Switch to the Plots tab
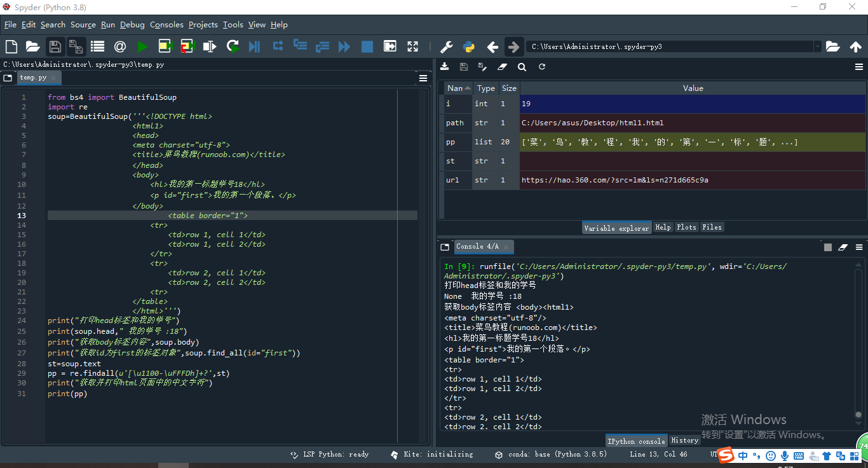 (686, 227)
